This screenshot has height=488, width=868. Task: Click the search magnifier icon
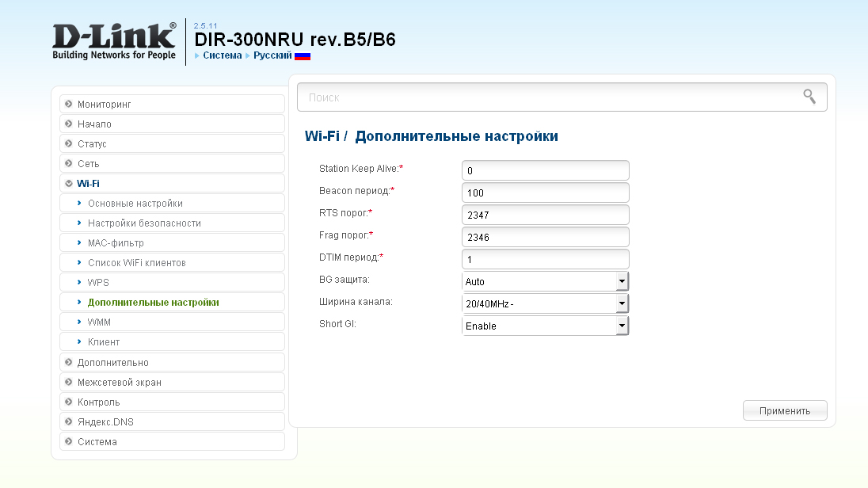pyautogui.click(x=809, y=97)
